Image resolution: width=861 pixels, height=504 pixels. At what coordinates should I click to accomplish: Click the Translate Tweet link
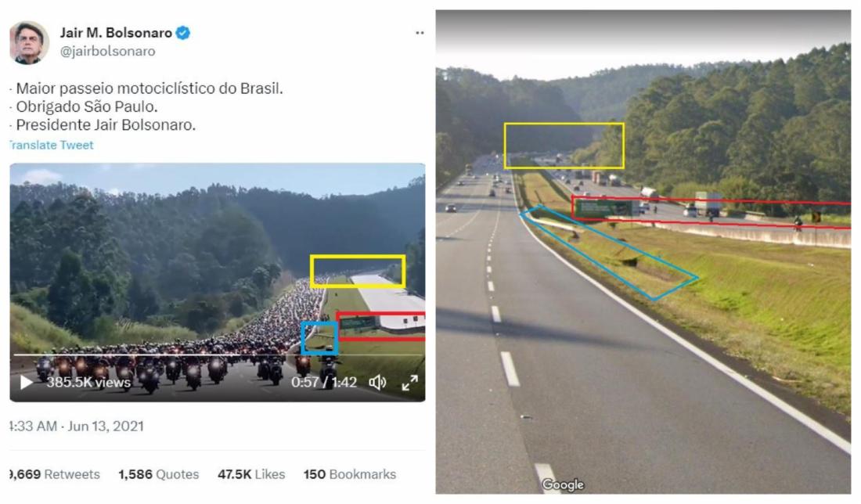point(52,145)
